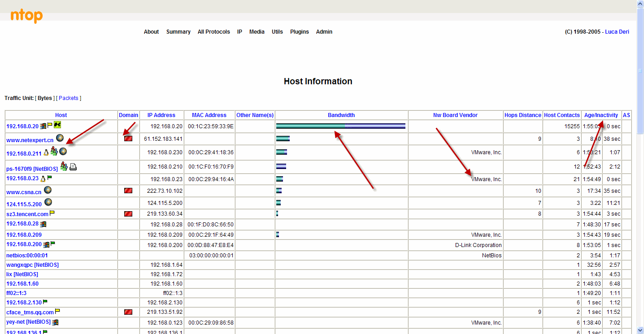Click the green flag next to 192.168.2.130
The image size is (644, 334).
(x=45, y=302)
